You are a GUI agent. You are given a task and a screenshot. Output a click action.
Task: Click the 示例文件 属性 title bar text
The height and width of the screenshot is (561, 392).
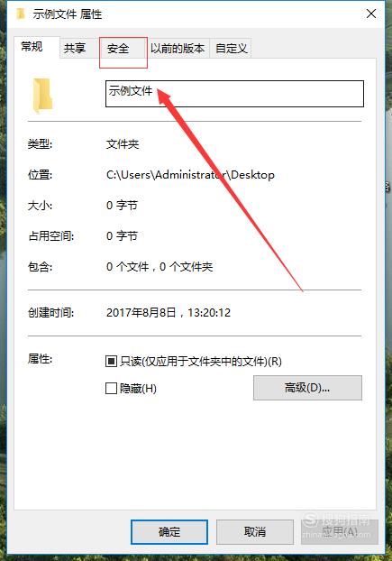tap(68, 14)
